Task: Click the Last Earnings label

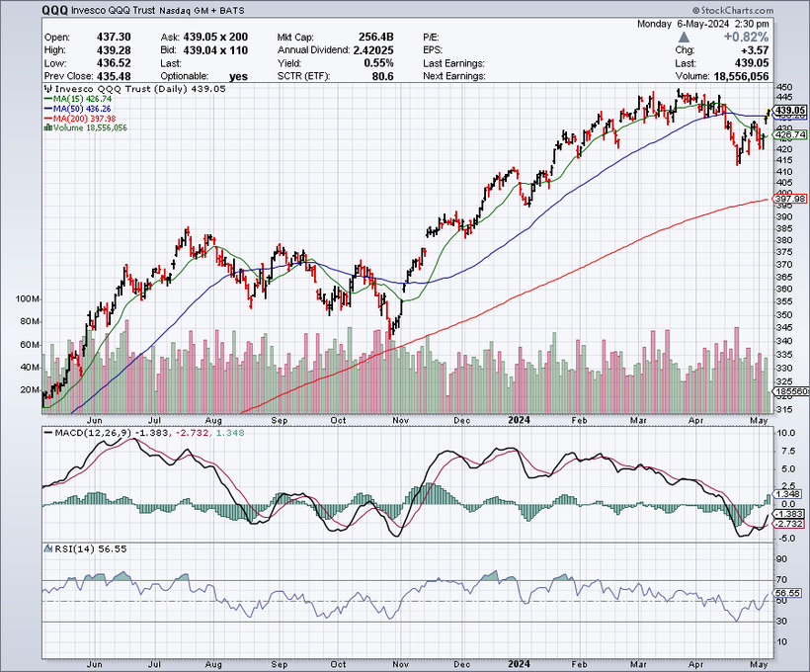Action: (453, 63)
